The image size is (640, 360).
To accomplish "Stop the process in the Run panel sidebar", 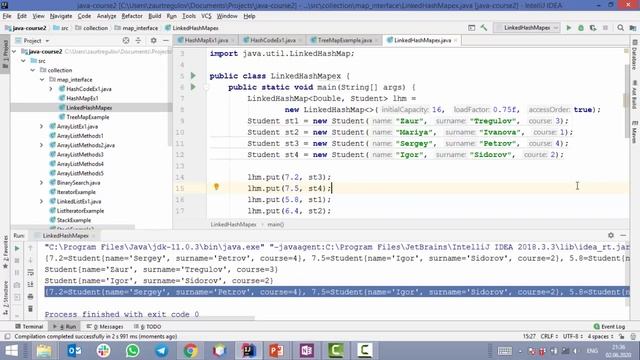I will 17,260.
